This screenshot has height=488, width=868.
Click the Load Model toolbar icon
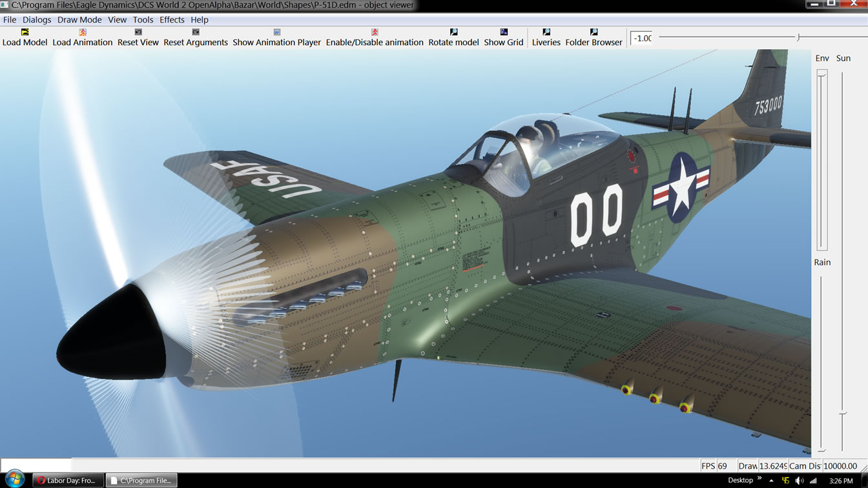tap(25, 32)
